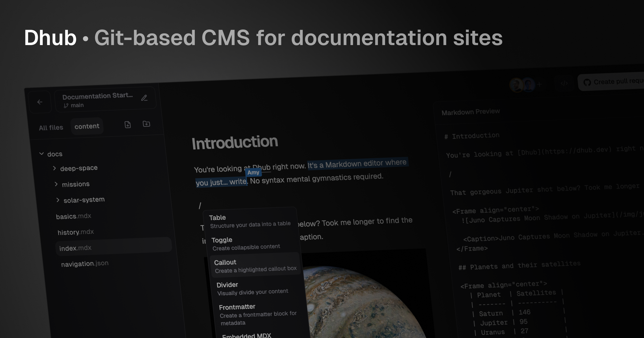Rename the project using the pencil icon

click(145, 98)
